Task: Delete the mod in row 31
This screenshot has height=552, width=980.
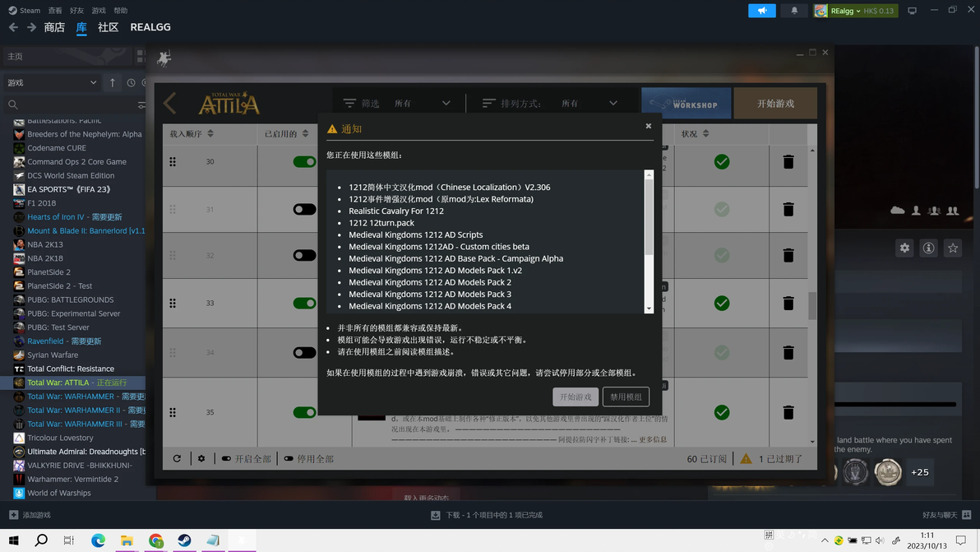Action: [x=788, y=210]
